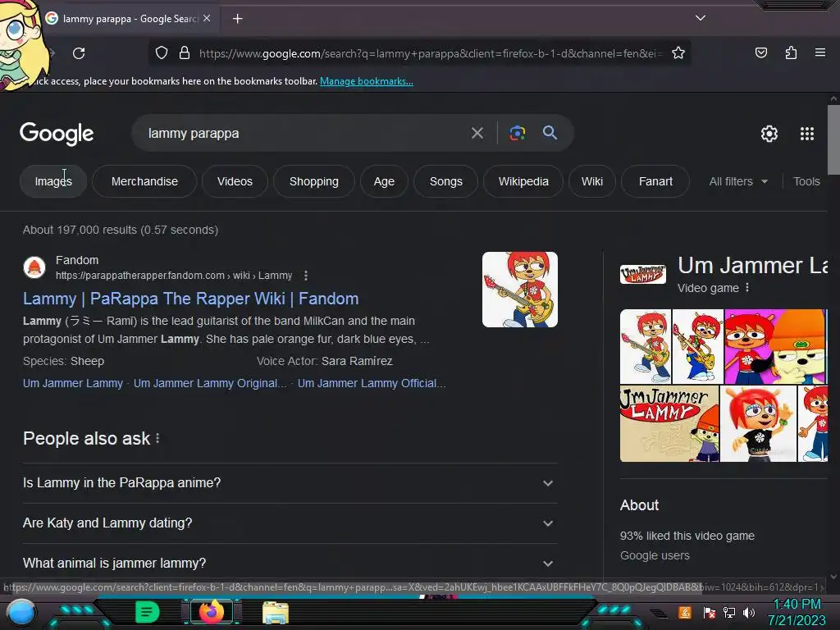Select the Videos filter chip

coord(235,181)
